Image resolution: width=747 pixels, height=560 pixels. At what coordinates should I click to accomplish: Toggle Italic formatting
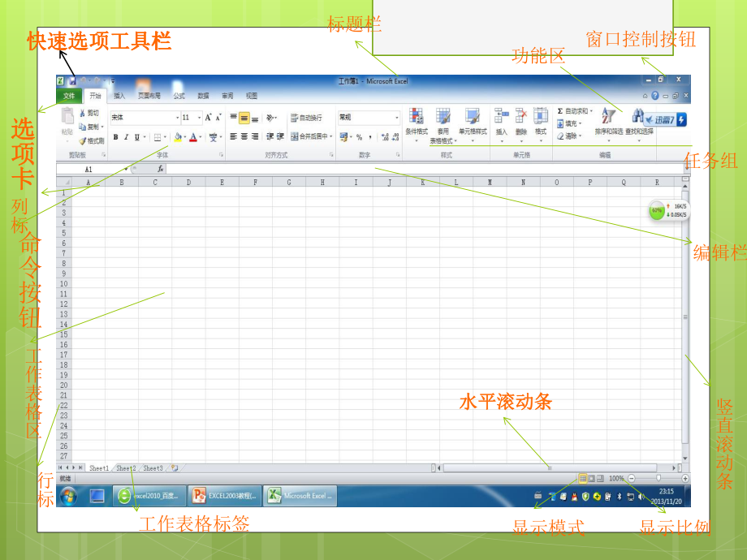click(125, 136)
